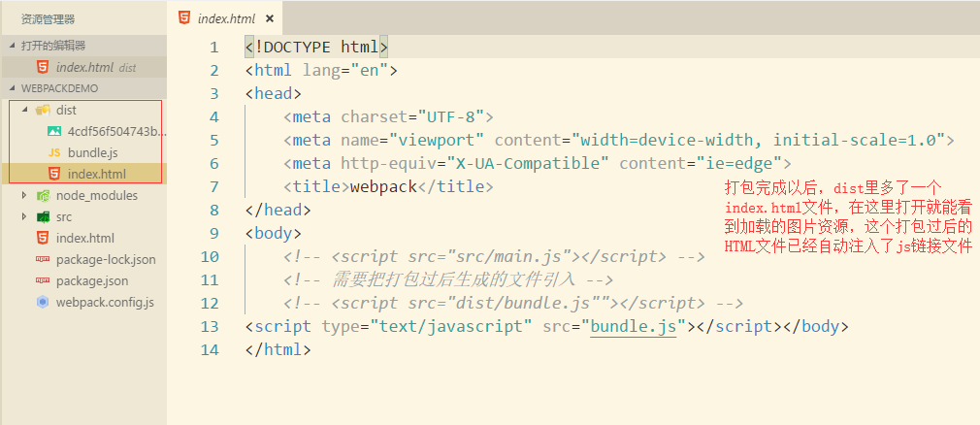
Task: Click the webpack icon beside webpack.config.js
Action: point(43,303)
